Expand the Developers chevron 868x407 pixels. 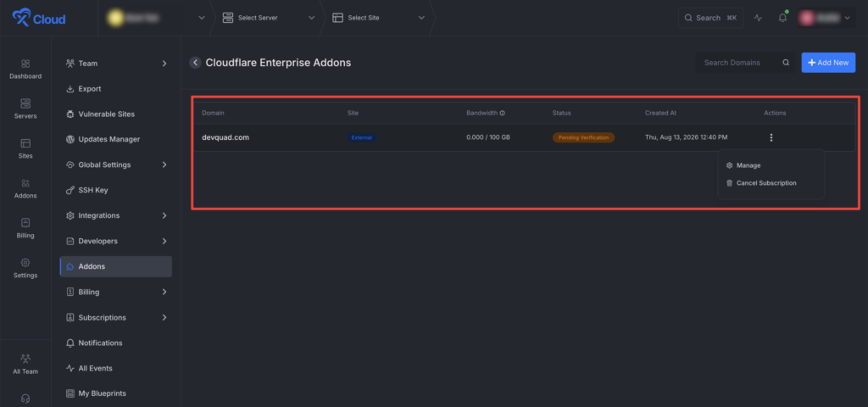pyautogui.click(x=164, y=241)
